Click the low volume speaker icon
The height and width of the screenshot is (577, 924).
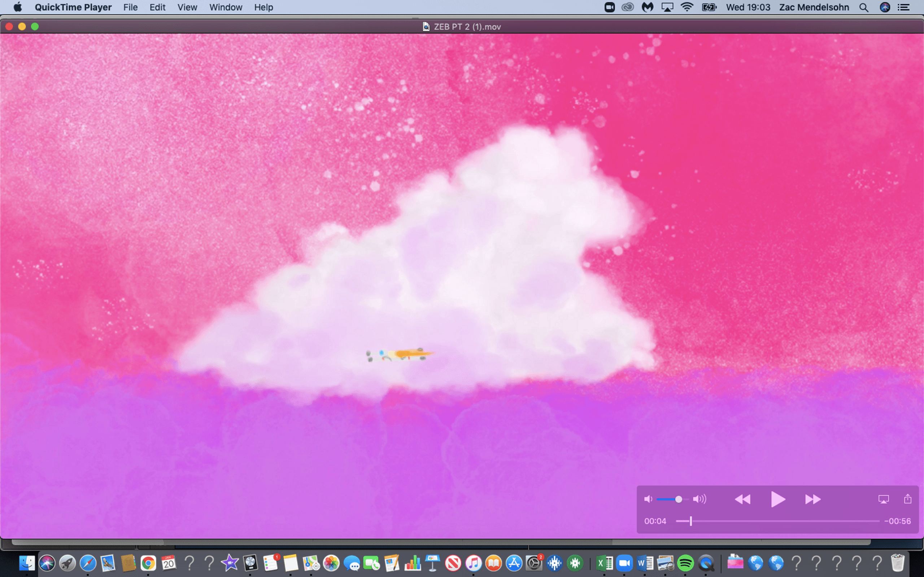pos(648,499)
